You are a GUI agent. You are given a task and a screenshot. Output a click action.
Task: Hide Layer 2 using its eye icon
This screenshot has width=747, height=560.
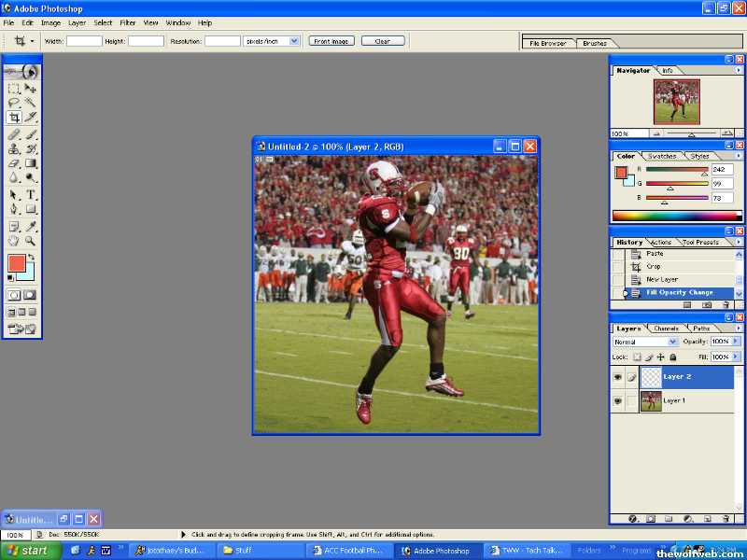pos(617,377)
